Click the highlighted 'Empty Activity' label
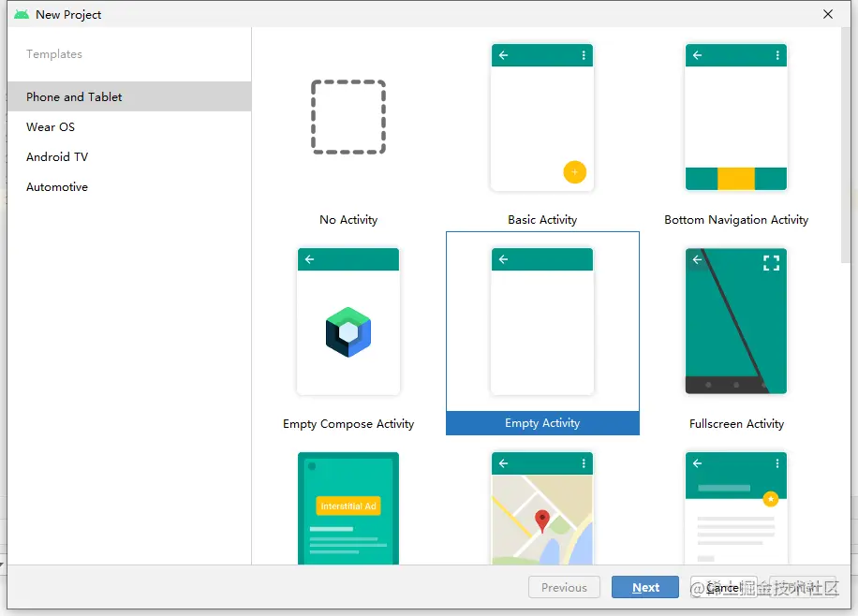Image resolution: width=858 pixels, height=616 pixels. [x=542, y=423]
